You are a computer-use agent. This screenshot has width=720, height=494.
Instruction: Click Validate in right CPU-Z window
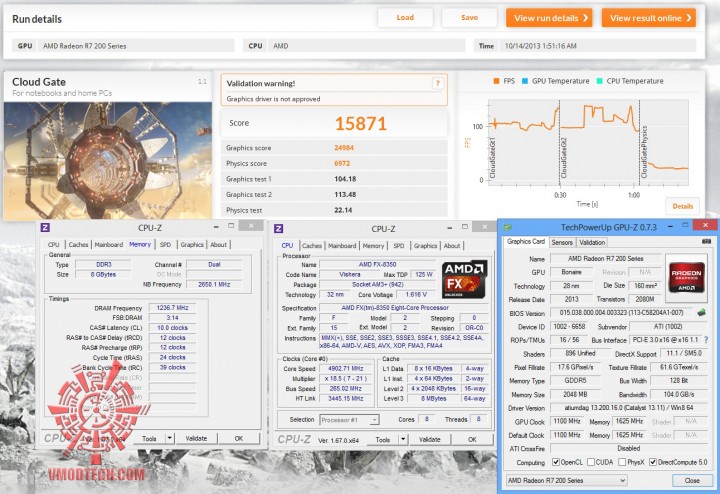tap(429, 439)
